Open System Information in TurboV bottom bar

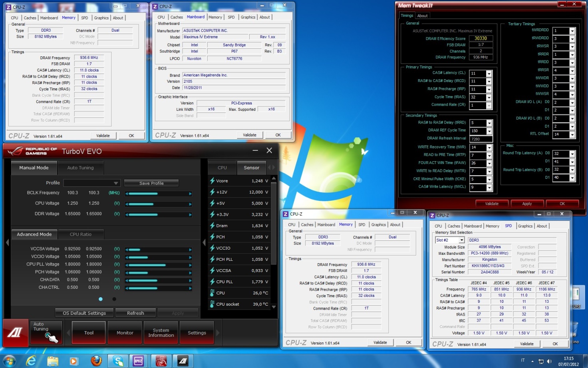point(161,332)
